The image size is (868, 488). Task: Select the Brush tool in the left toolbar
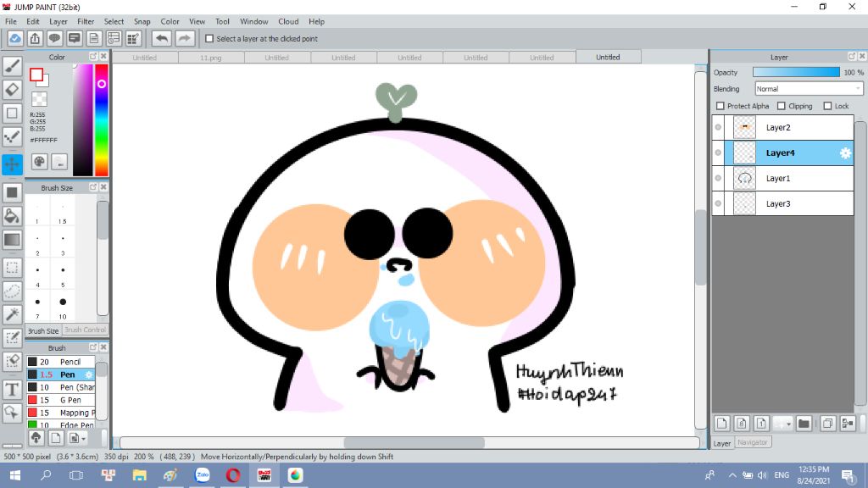point(12,66)
